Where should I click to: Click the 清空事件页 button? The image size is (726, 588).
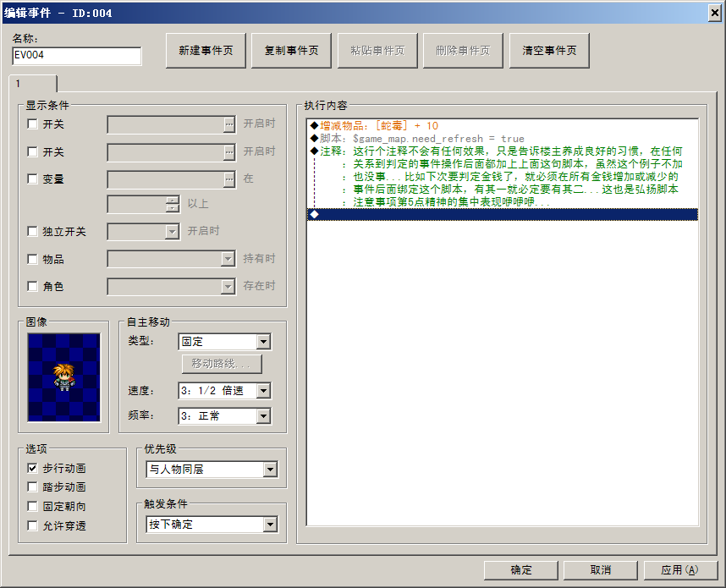point(549,51)
